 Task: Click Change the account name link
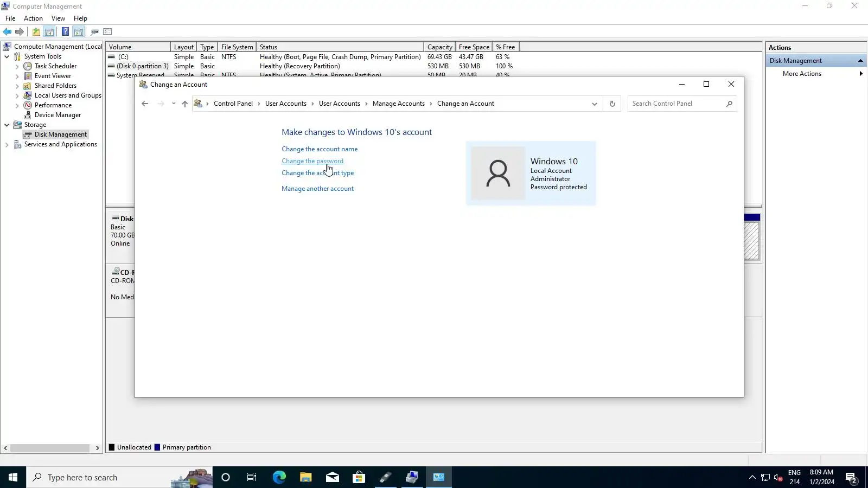pyautogui.click(x=320, y=149)
